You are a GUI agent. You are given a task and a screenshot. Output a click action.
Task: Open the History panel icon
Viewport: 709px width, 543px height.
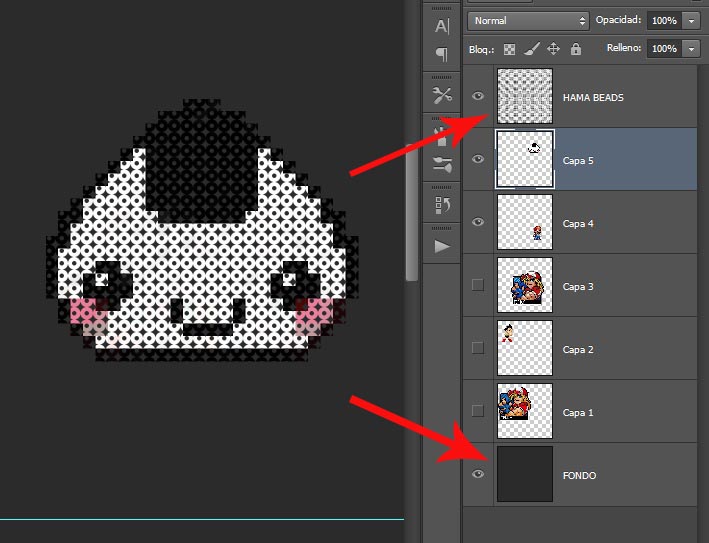442,205
